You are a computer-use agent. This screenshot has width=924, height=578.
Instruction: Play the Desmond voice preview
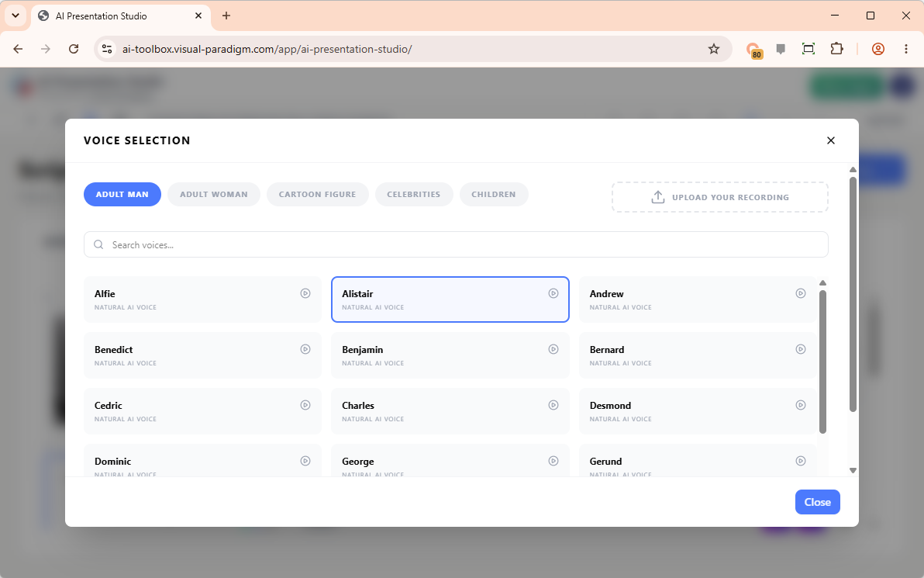click(800, 405)
